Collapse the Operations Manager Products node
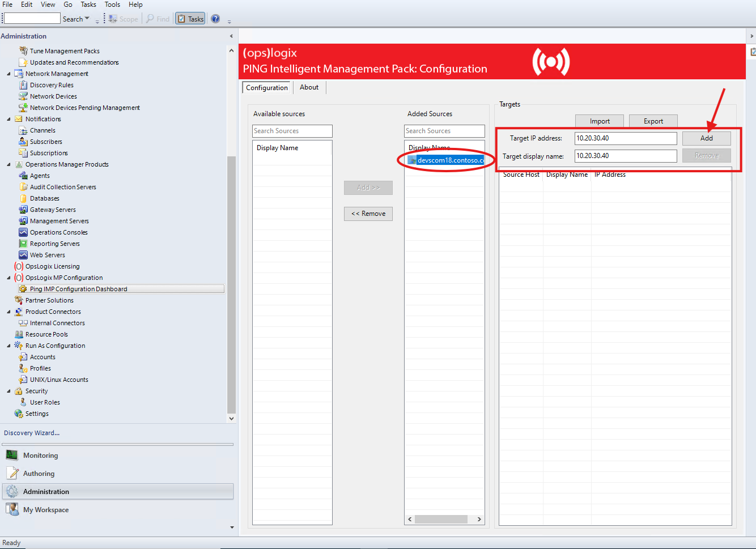This screenshot has height=549, width=756. click(x=9, y=164)
